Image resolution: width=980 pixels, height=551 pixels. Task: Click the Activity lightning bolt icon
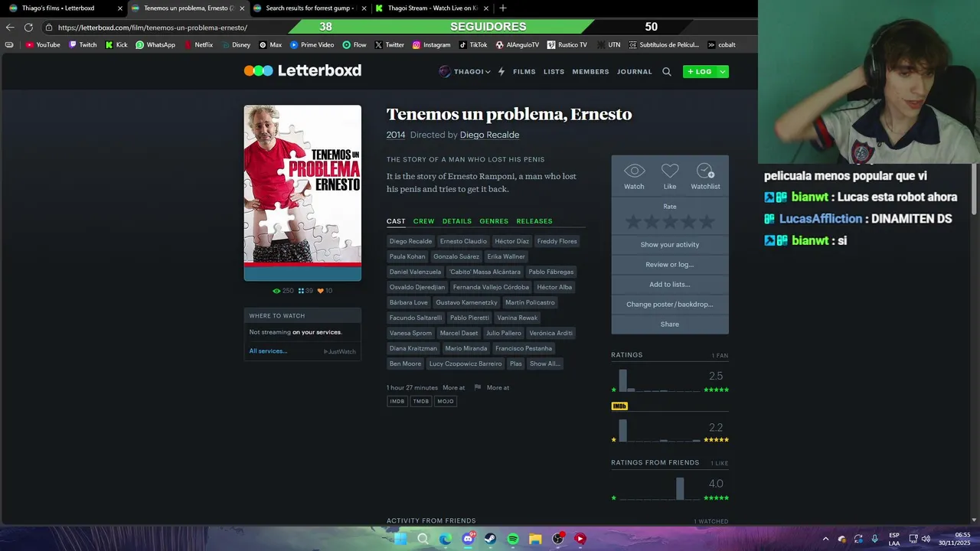pos(501,71)
